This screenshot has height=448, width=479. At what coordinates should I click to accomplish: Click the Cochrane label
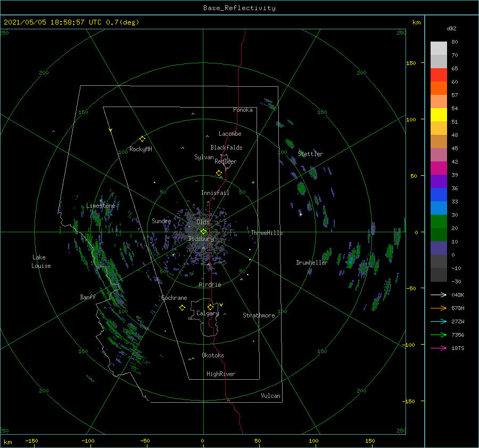point(174,298)
